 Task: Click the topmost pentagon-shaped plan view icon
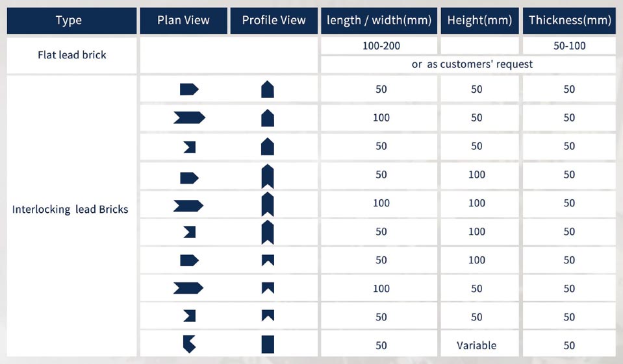click(189, 89)
